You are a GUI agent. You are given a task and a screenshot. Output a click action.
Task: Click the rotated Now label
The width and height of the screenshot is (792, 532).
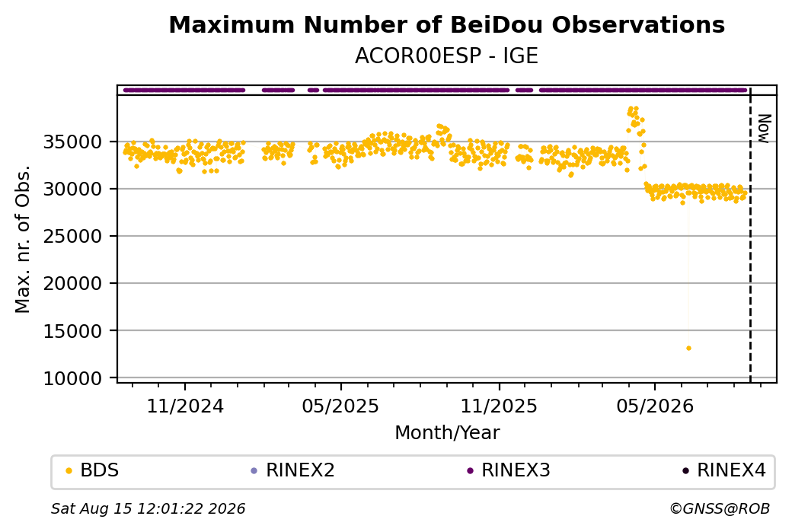[x=765, y=129]
